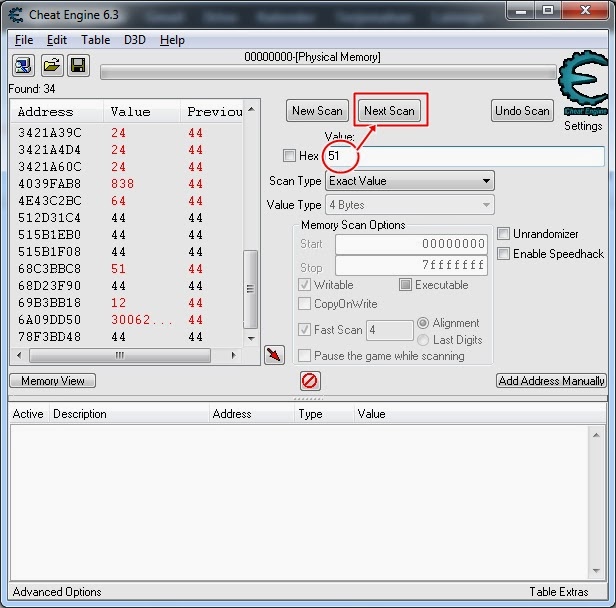The width and height of the screenshot is (616, 608).
Task: Enable the Unrandomizer checkbox
Action: tap(503, 234)
